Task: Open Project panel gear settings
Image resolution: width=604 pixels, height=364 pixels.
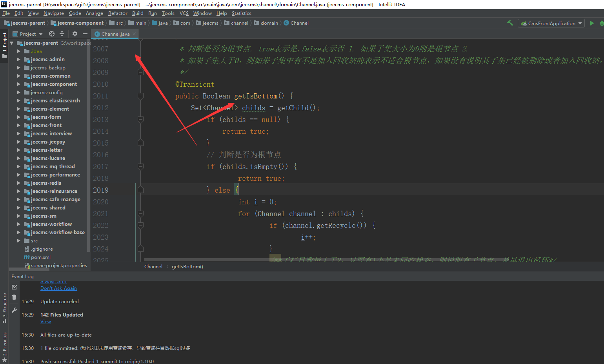Action: click(x=75, y=34)
